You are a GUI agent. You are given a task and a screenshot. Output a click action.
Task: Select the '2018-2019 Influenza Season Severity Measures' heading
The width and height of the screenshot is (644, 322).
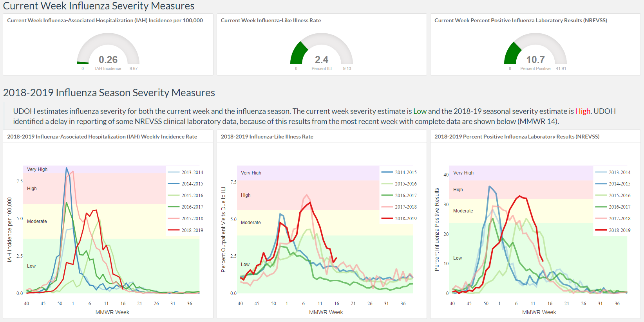tap(109, 93)
